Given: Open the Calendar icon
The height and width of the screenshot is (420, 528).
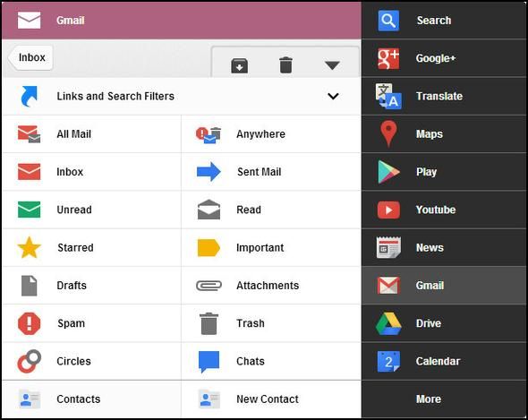Looking at the screenshot, I should pos(388,362).
